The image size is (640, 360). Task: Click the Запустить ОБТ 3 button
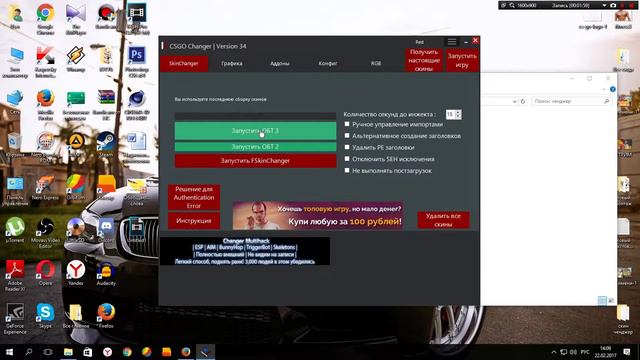click(256, 131)
